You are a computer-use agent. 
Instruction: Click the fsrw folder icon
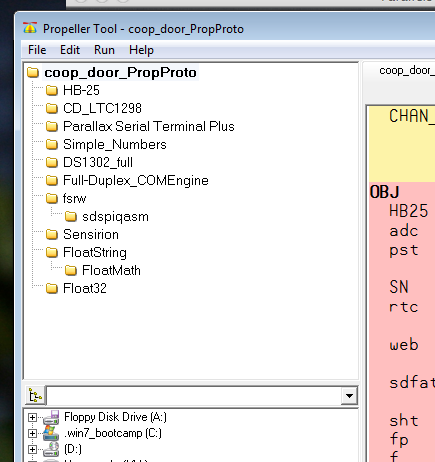[52, 198]
